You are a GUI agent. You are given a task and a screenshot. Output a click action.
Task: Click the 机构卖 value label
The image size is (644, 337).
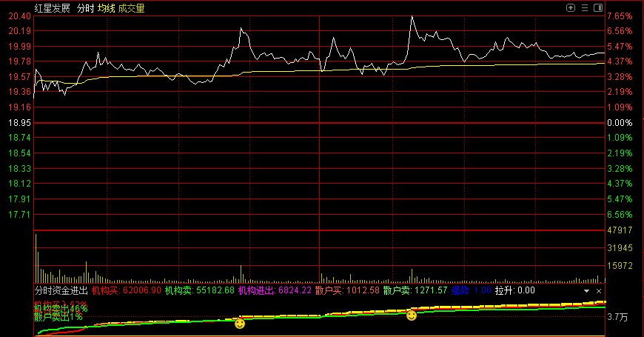(x=199, y=291)
